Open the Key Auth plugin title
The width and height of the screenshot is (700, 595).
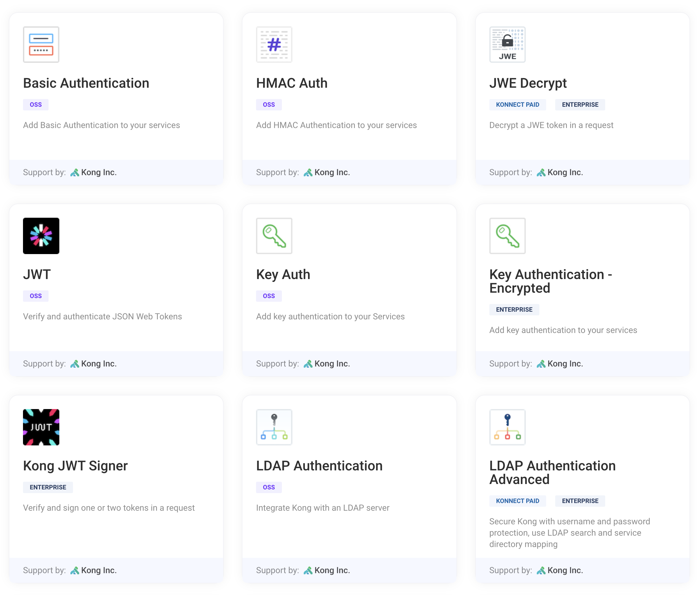point(283,274)
